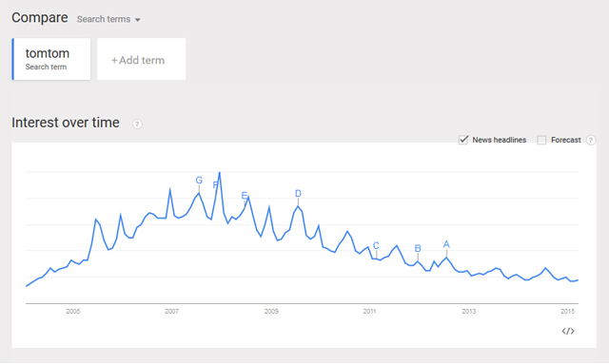
Task: Enable the Forecast checkbox
Action: coord(541,140)
